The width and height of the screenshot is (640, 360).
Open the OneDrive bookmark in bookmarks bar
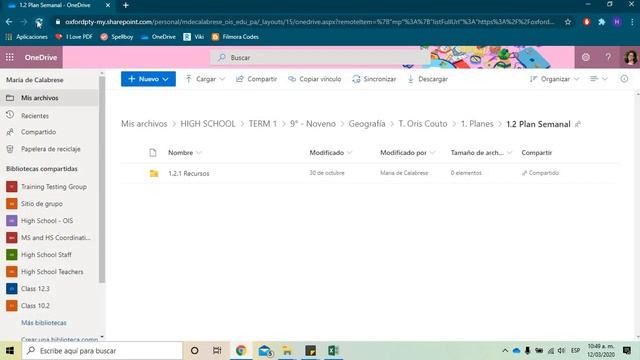158,37
